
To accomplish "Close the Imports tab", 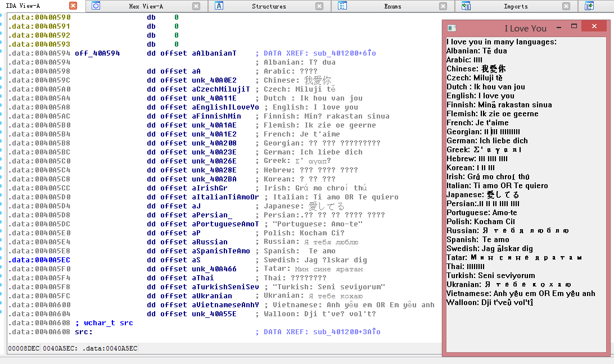I will click(x=566, y=6).
